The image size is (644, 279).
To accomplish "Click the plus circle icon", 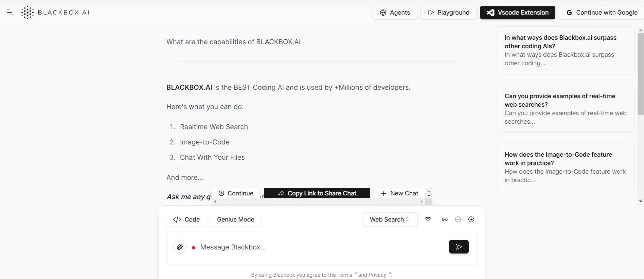I will click(471, 219).
